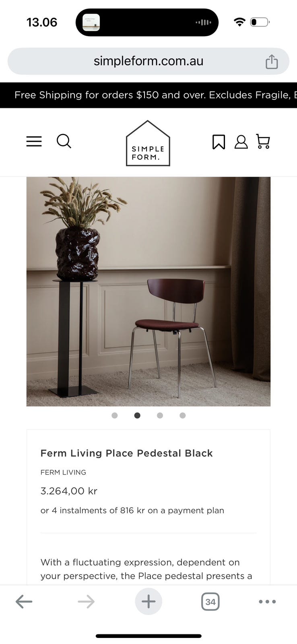
Task: Select the third image carousel dot
Action: 160,415
